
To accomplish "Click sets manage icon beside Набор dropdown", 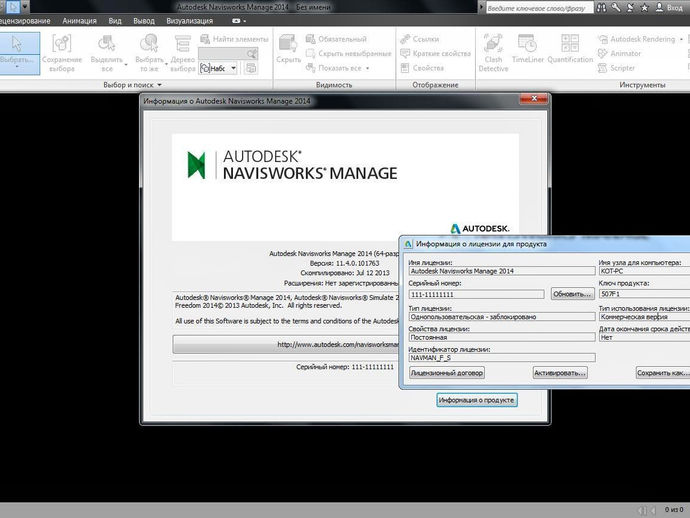I will (251, 68).
